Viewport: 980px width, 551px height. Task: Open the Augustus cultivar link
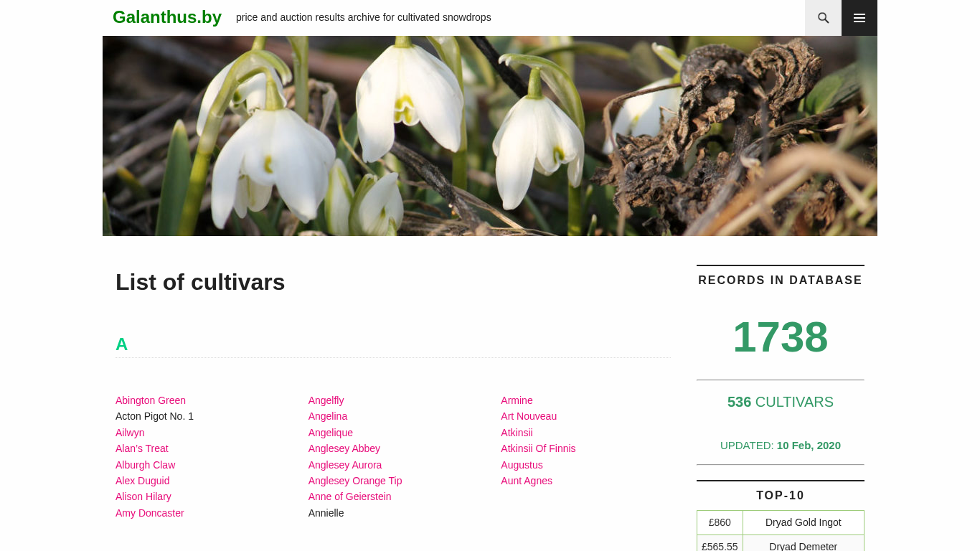coord(522,465)
